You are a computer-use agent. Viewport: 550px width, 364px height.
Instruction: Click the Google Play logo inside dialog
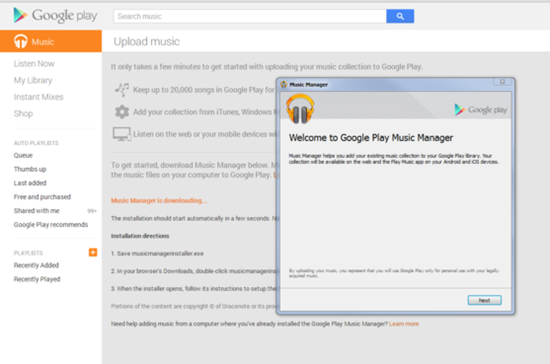[481, 110]
